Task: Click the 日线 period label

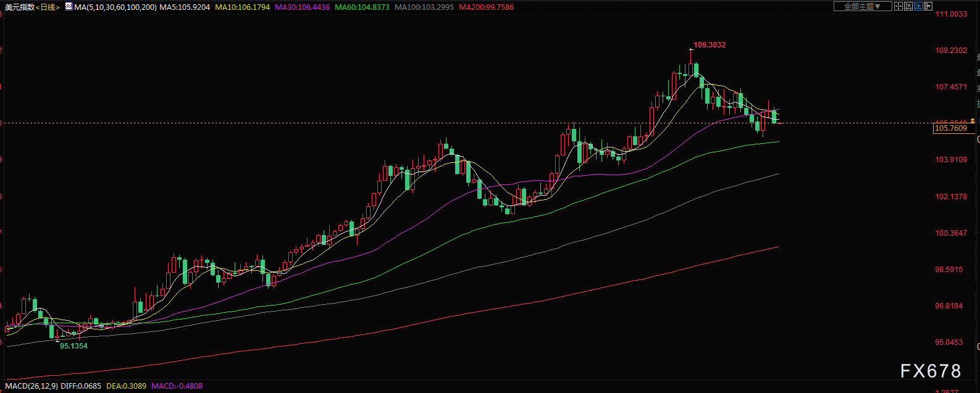Action: 48,7
